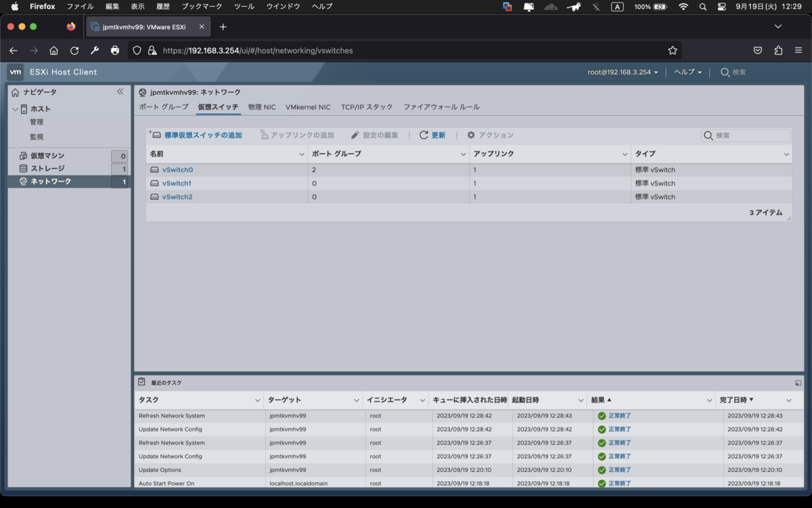Image resolution: width=812 pixels, height=508 pixels.
Task: Click the Firefox URL address bar
Action: tap(406, 51)
